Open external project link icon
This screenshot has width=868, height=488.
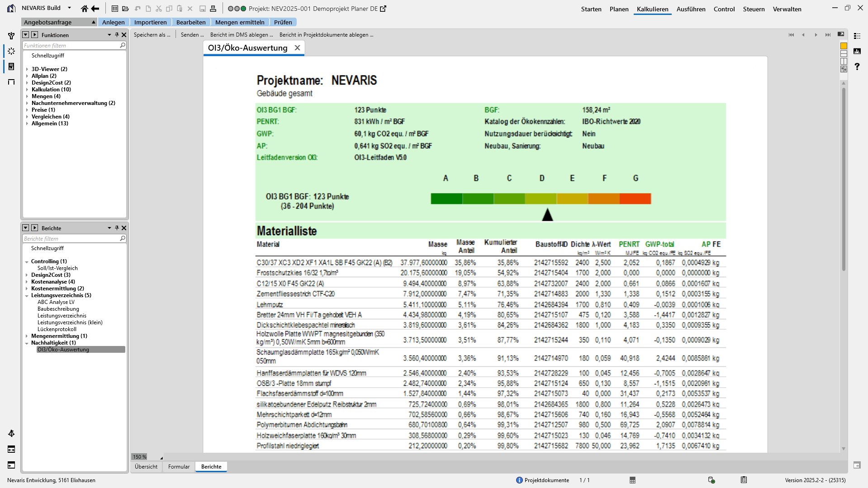383,9
